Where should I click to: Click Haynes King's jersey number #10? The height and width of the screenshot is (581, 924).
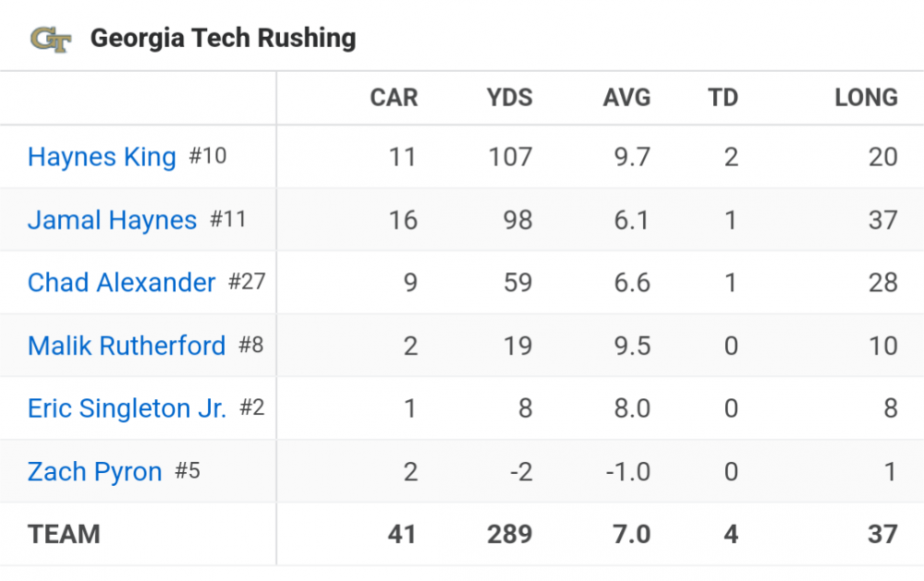[208, 156]
